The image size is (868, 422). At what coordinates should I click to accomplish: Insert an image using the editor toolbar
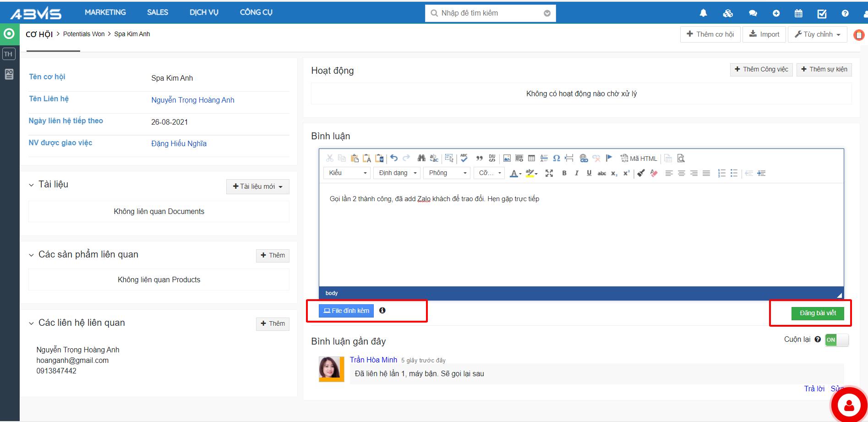[x=507, y=159]
